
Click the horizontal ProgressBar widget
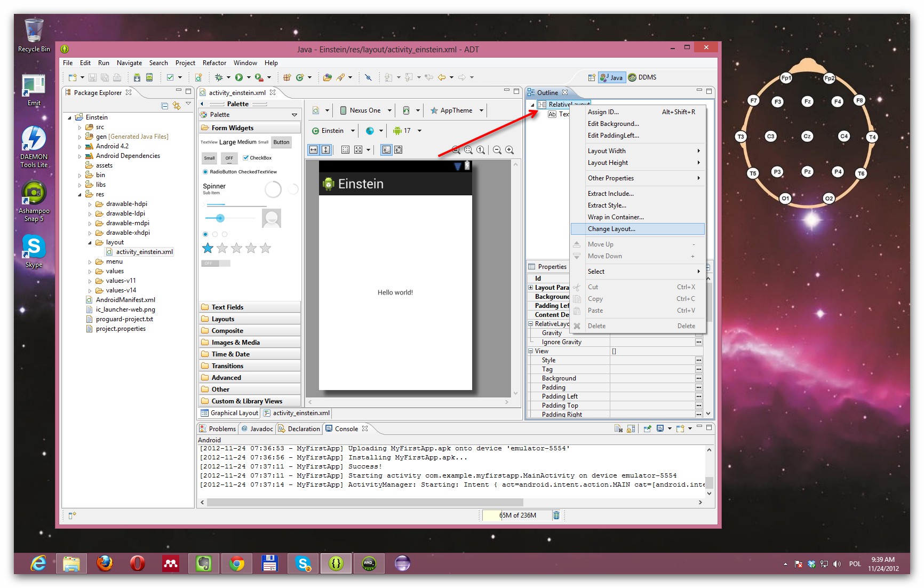point(236,205)
